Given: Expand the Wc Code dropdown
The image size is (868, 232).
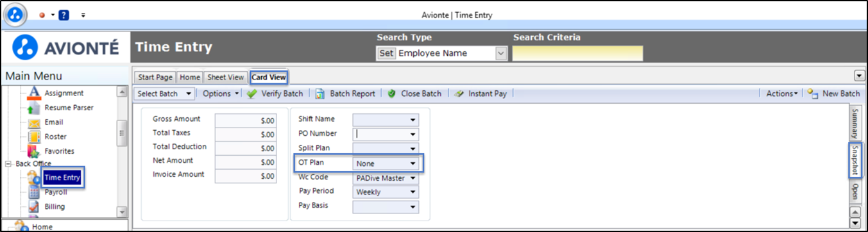Looking at the screenshot, I should pos(413,178).
